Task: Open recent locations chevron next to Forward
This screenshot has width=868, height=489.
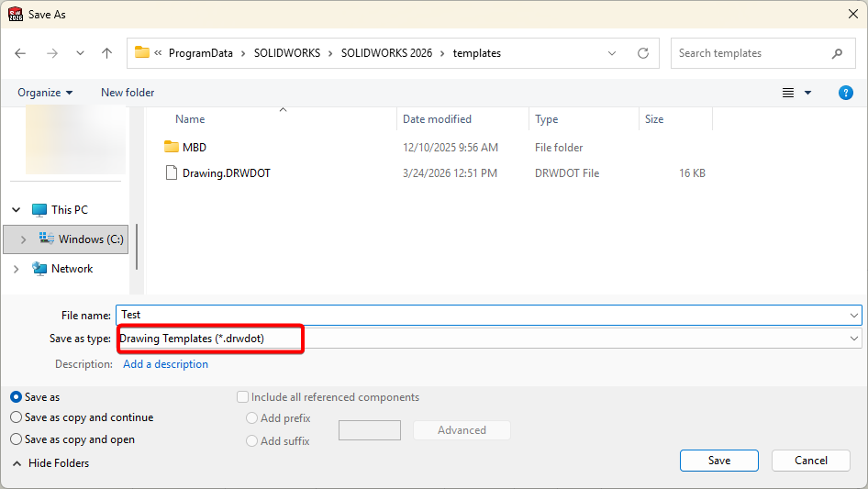Action: click(80, 53)
